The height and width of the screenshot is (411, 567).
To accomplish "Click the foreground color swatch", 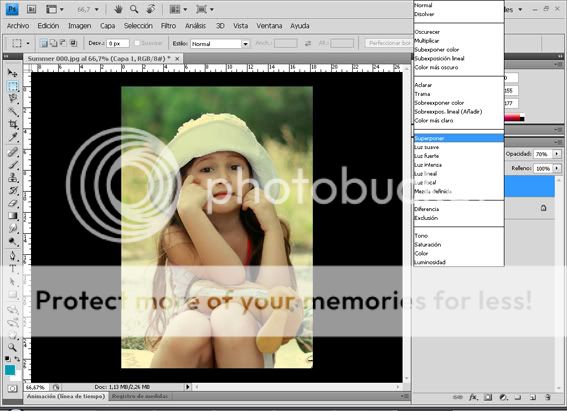I will coord(10,370).
